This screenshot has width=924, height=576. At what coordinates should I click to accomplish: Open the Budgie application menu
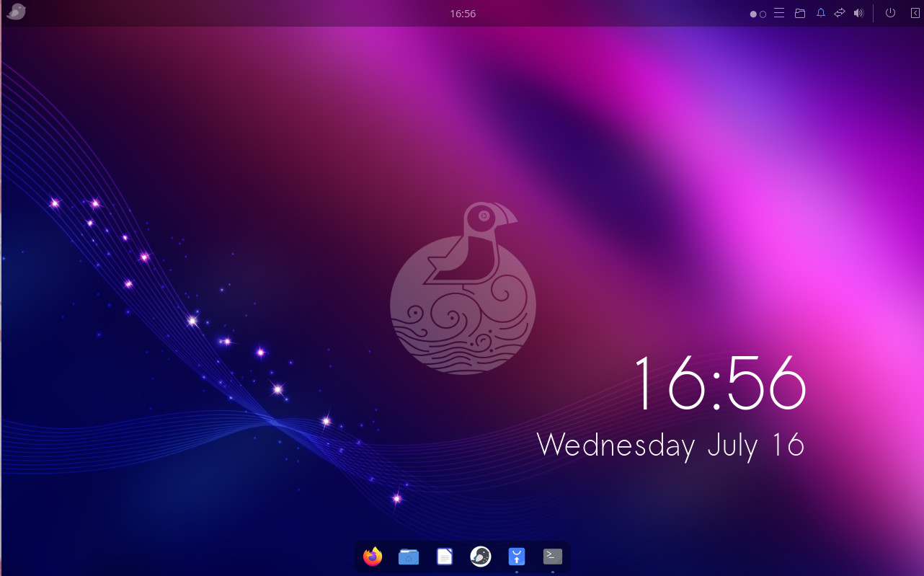16,12
